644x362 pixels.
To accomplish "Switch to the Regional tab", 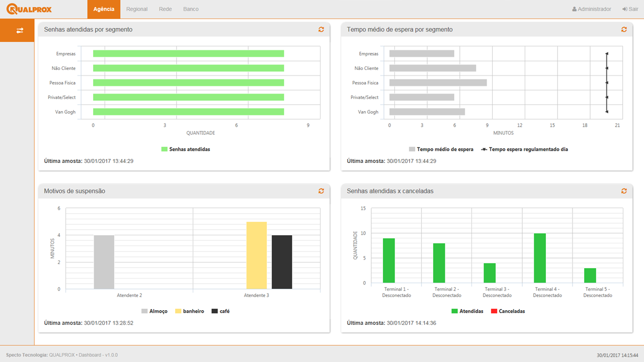I will 137,9.
